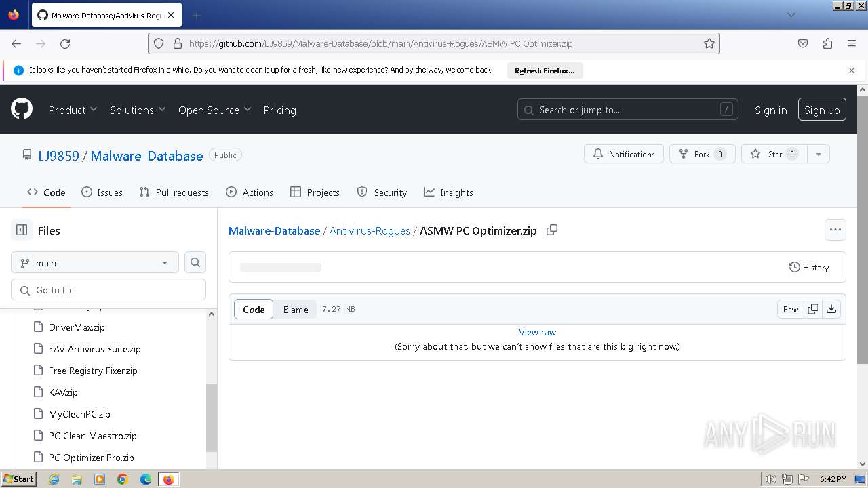Expand the Open Source menu

click(x=214, y=110)
